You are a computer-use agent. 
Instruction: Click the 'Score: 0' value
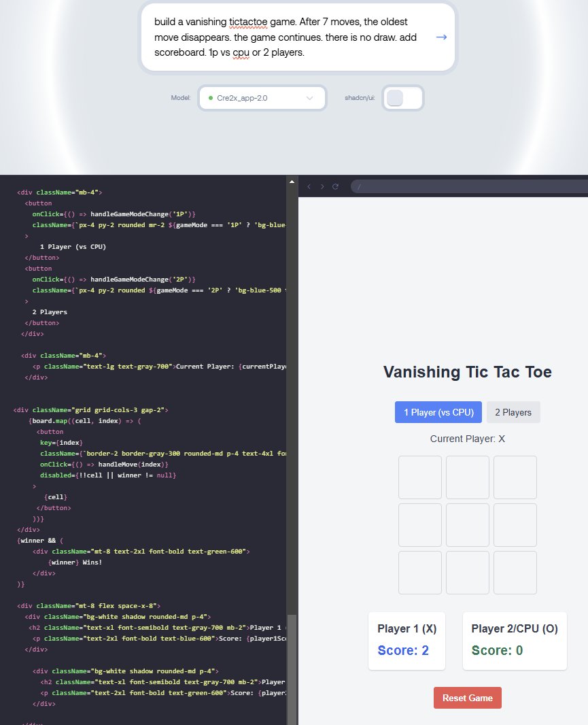pos(497,650)
